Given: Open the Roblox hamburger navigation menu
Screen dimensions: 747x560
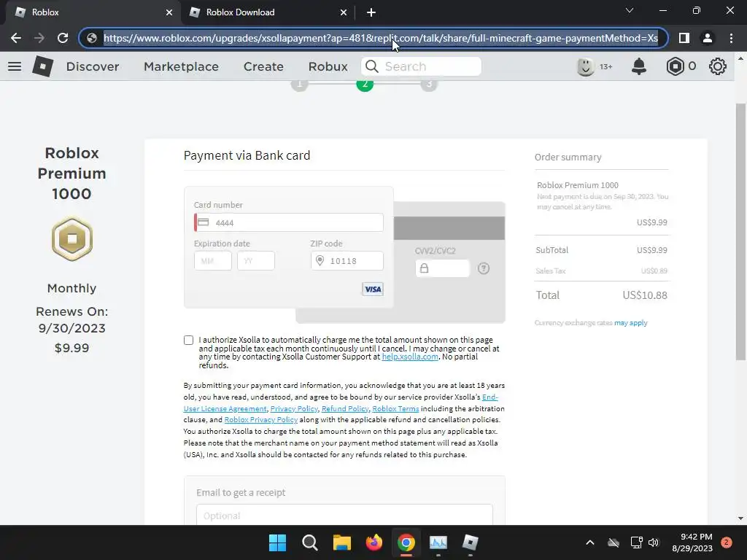Looking at the screenshot, I should (x=15, y=66).
